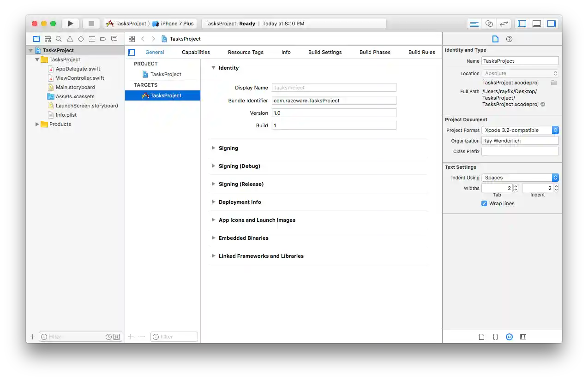Collapse the Identity section disclosure triangle
The image size is (588, 380).
213,68
